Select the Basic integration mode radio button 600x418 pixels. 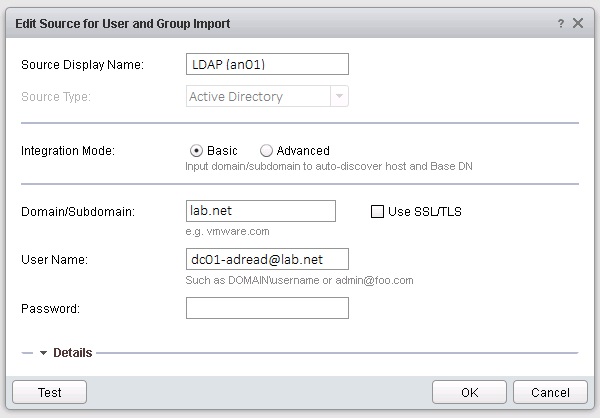coord(197,151)
